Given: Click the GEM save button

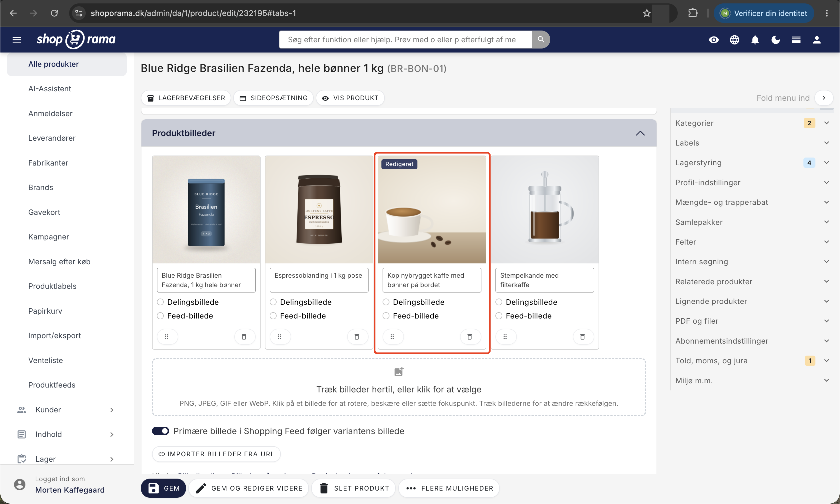Looking at the screenshot, I should (163, 488).
